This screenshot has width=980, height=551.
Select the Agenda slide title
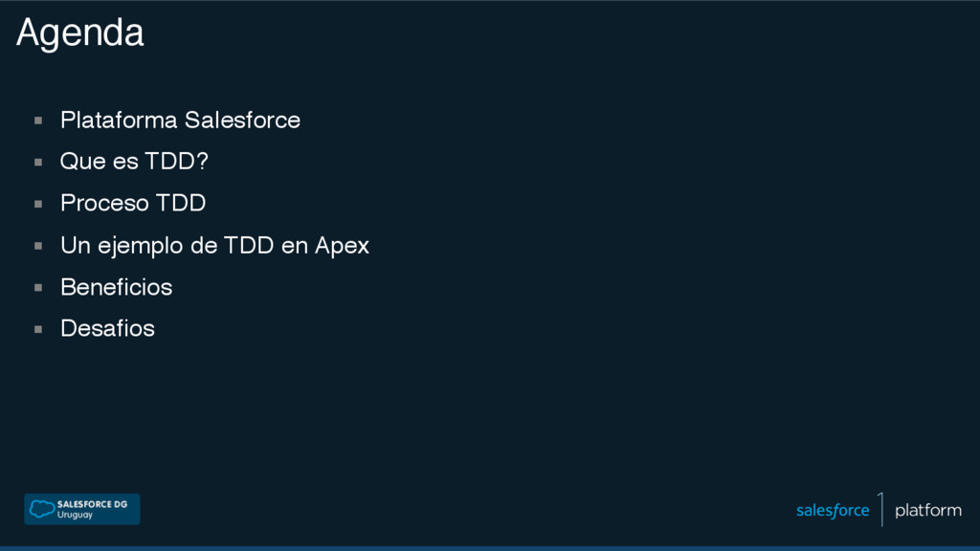(x=80, y=33)
